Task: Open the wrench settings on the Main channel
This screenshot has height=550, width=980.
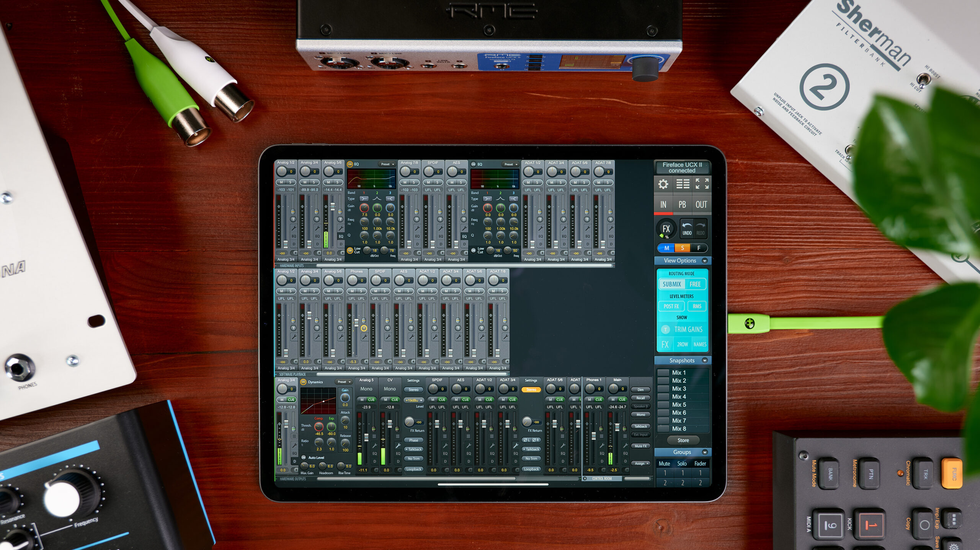Action: pos(625,446)
